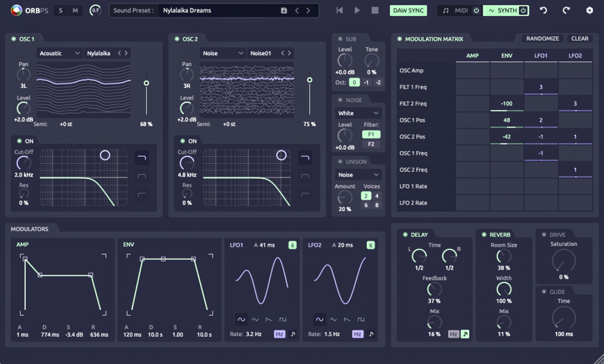Choose sawtooth waveform for LFO2
This screenshot has height=364, width=604.
(x=347, y=319)
